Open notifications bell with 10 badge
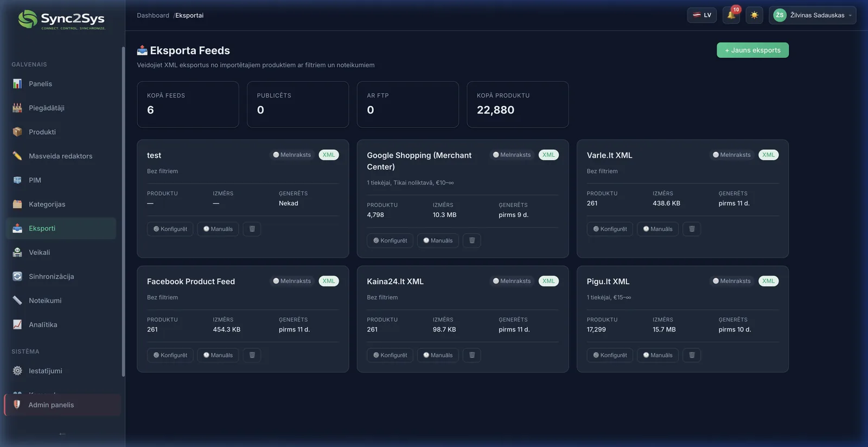Viewport: 868px width, 447px height. coord(731,15)
